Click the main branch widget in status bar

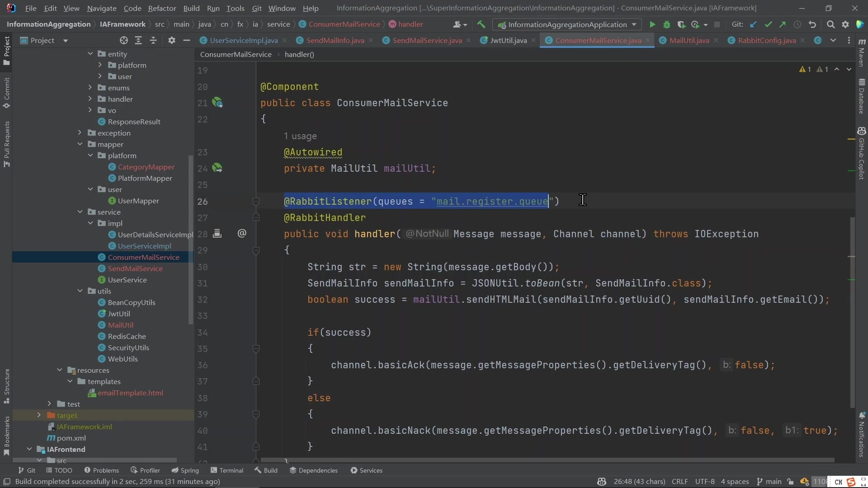coord(769,482)
